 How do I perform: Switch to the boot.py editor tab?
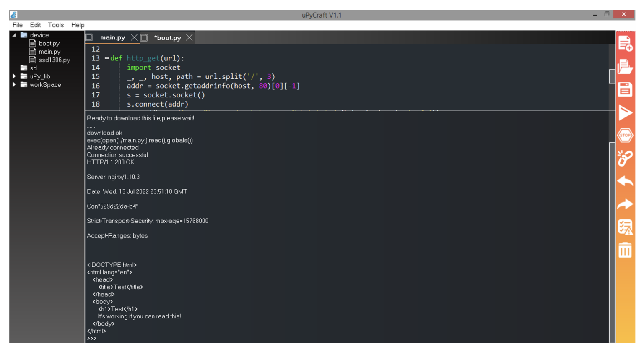(x=168, y=38)
